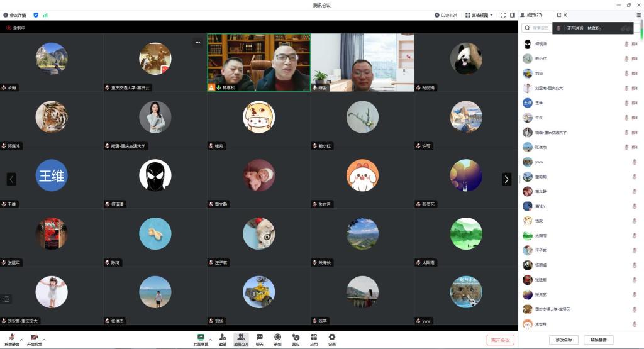
Task: Click the list icon at lower left of grid
Action: (x=6, y=299)
